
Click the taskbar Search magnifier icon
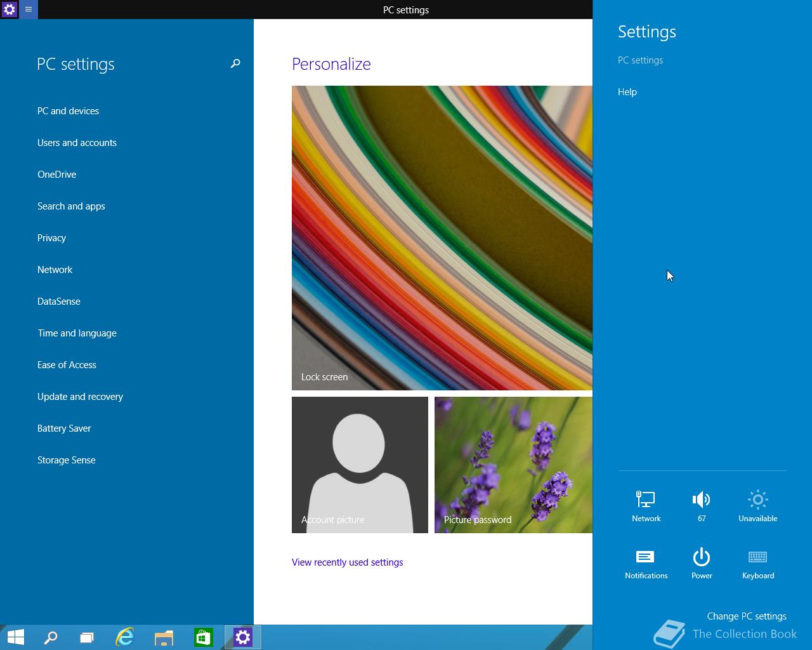(x=51, y=637)
